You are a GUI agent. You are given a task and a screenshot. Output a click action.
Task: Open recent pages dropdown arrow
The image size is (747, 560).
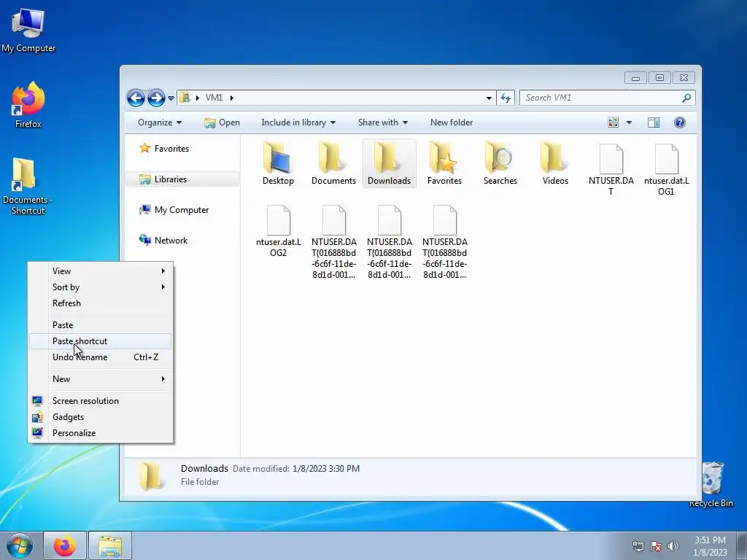171,98
